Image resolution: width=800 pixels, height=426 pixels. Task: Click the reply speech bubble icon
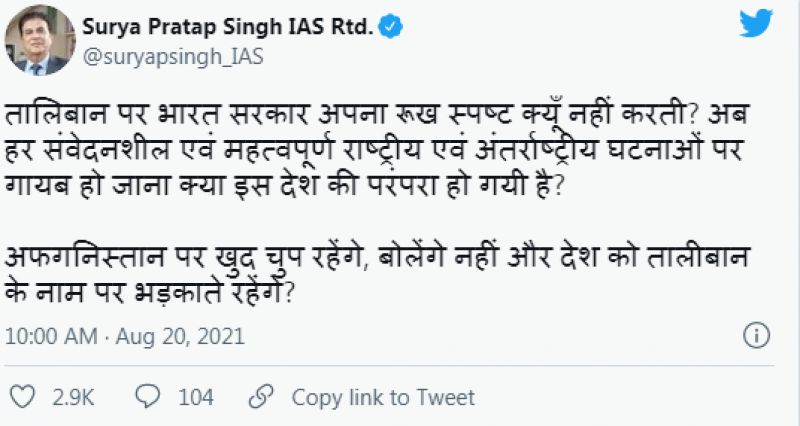[x=152, y=397]
